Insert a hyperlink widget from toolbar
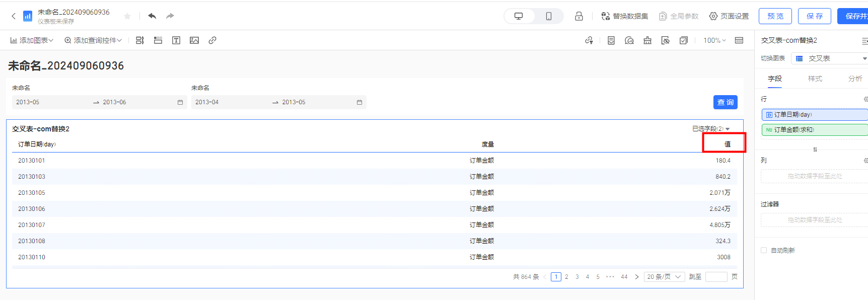 pyautogui.click(x=212, y=40)
